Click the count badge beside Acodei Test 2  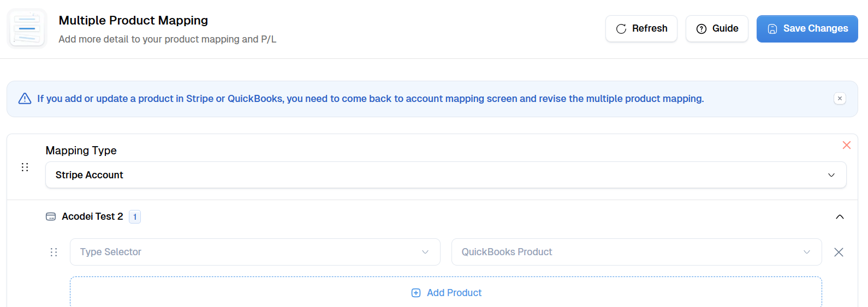[135, 216]
